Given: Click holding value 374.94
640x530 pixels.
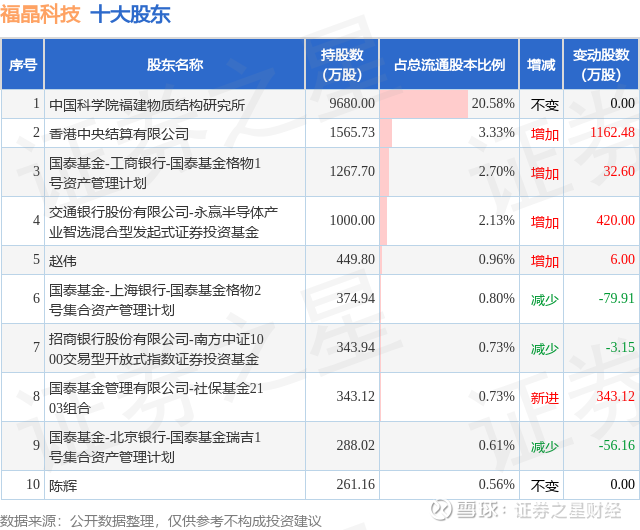Looking at the screenshot, I should tap(355, 298).
